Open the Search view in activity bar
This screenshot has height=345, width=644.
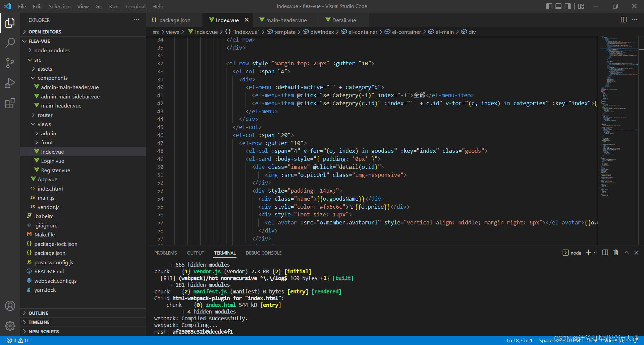point(10,43)
